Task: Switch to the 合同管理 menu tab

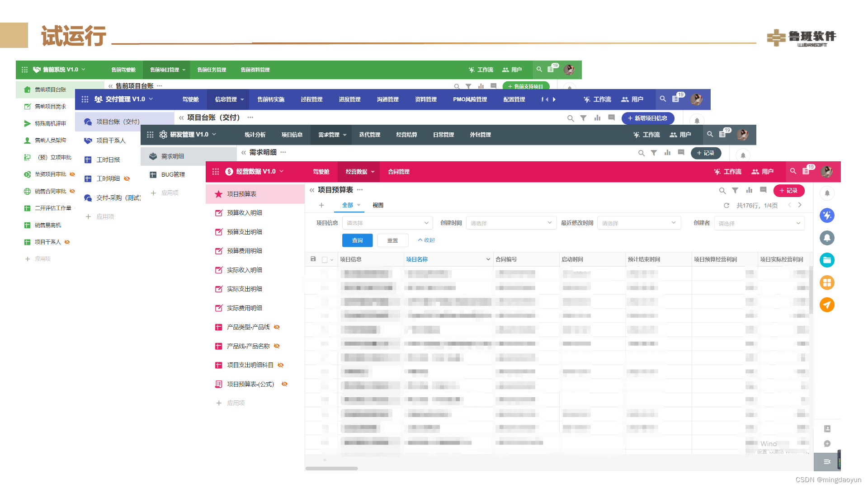Action: [x=398, y=172]
